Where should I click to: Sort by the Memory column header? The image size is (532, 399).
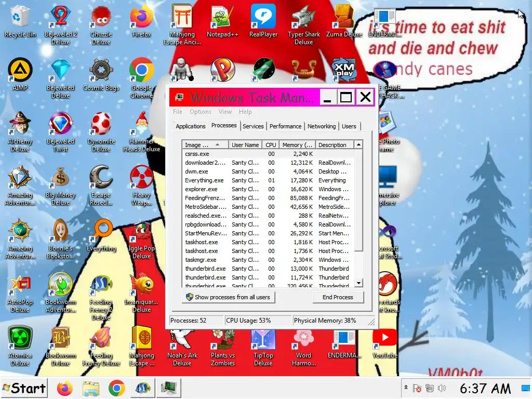[297, 145]
